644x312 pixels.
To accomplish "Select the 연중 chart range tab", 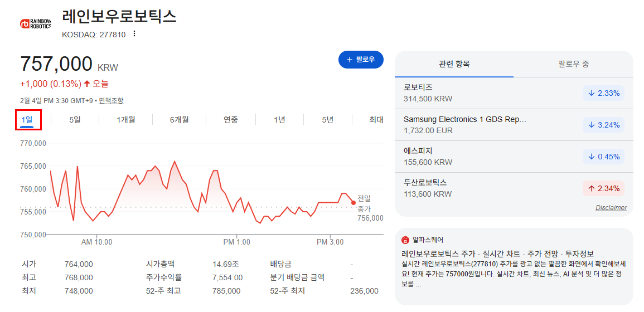I will pos(230,120).
